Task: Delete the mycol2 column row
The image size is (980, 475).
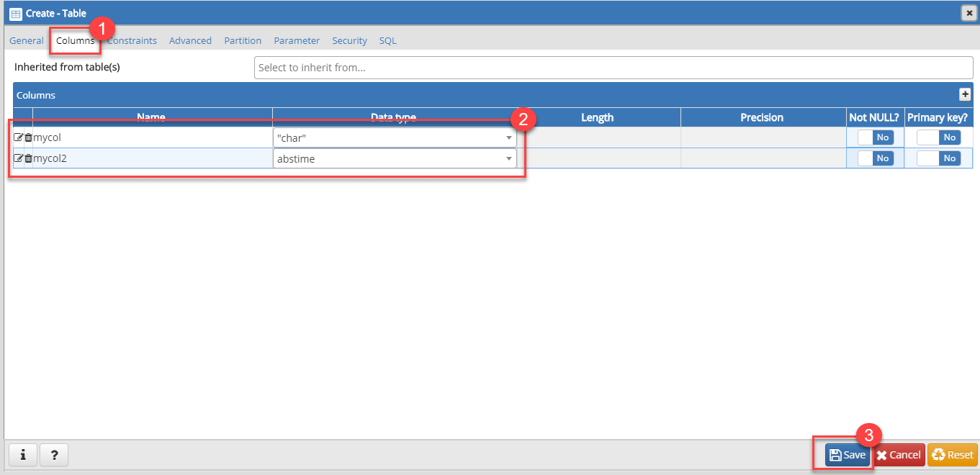Action: [28, 158]
